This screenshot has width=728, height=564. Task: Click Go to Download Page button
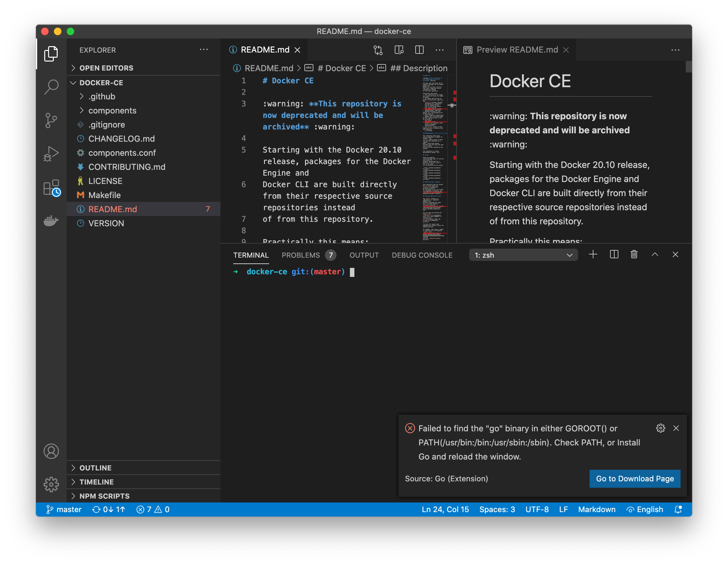click(x=635, y=478)
